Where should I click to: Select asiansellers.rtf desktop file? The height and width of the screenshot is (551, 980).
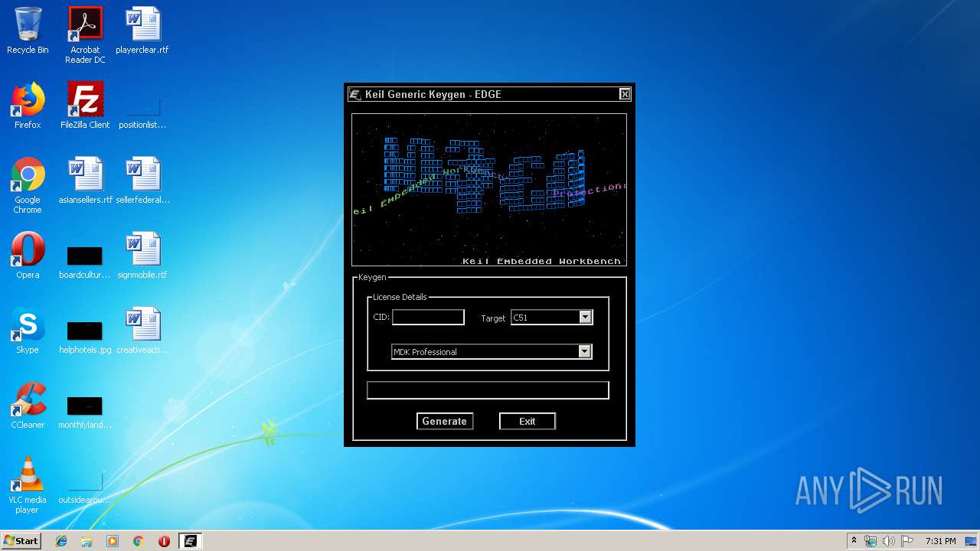(85, 181)
